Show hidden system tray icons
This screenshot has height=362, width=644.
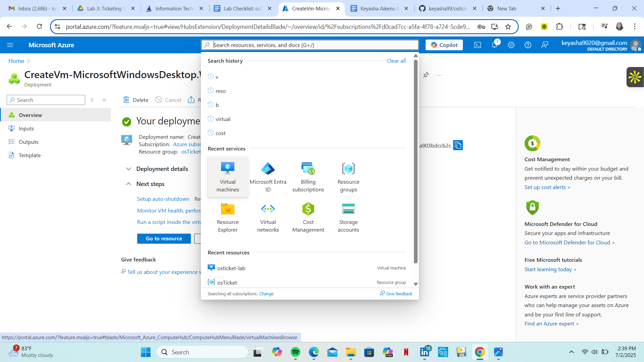[x=572, y=352]
